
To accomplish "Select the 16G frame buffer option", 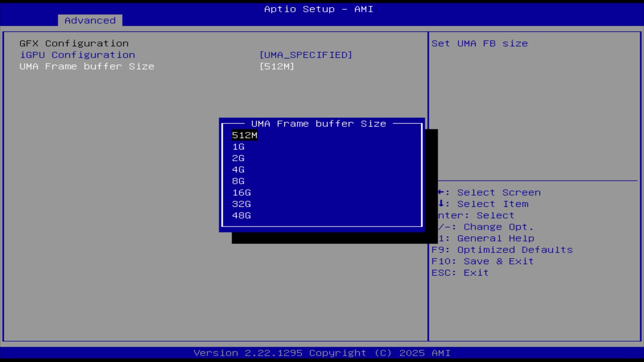I will (x=241, y=193).
